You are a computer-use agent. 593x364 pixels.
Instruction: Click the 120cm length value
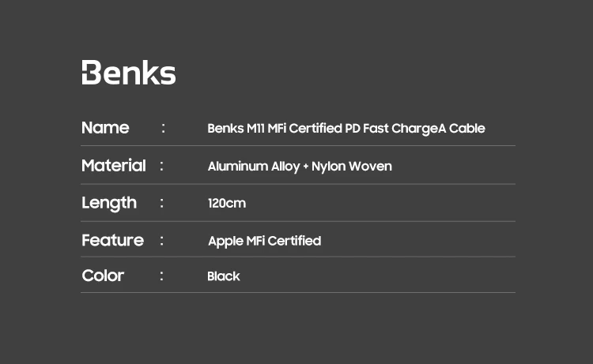click(x=227, y=203)
